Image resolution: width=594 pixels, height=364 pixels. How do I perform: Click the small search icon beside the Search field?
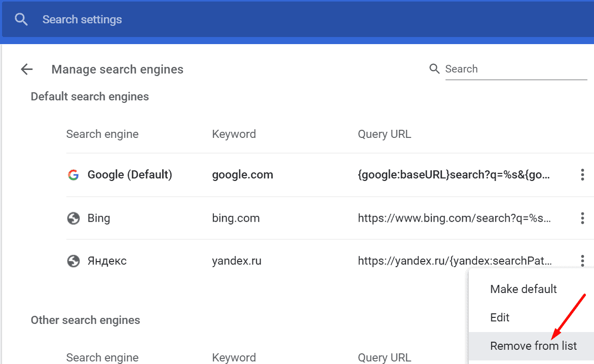click(x=434, y=69)
